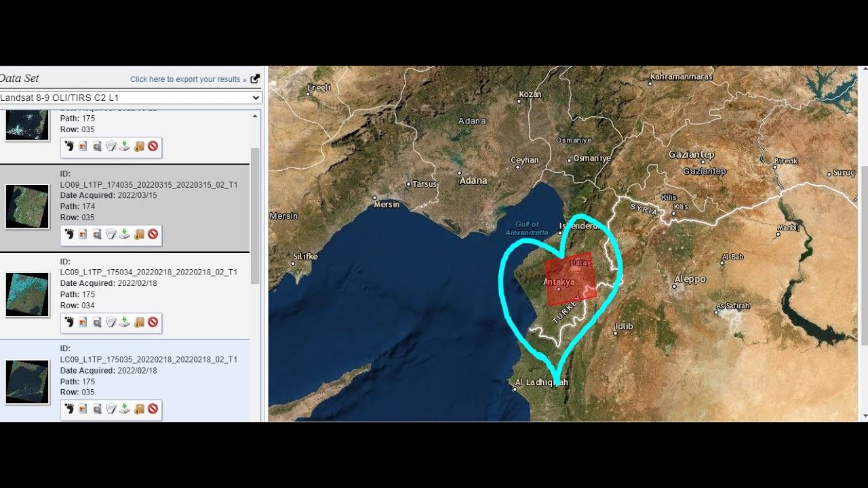Click 'Path: 174' text
Viewport: 868px width, 488px height.
point(77,206)
